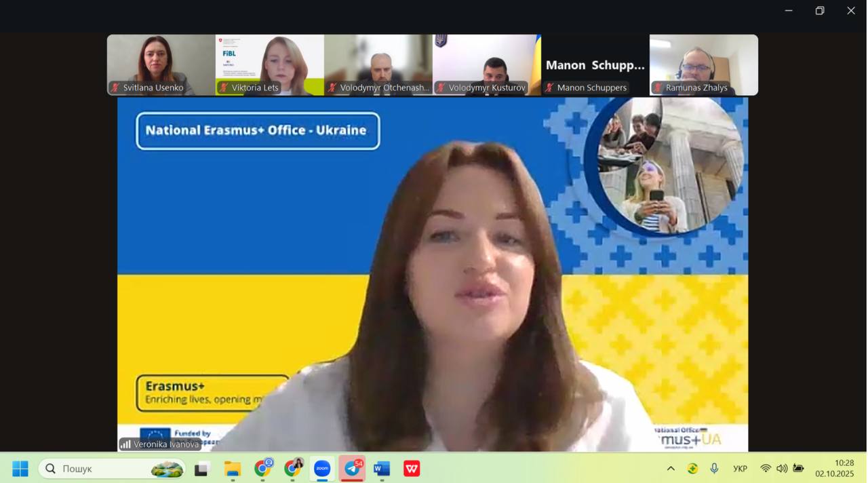Click the microphone icon in system tray

(x=714, y=469)
